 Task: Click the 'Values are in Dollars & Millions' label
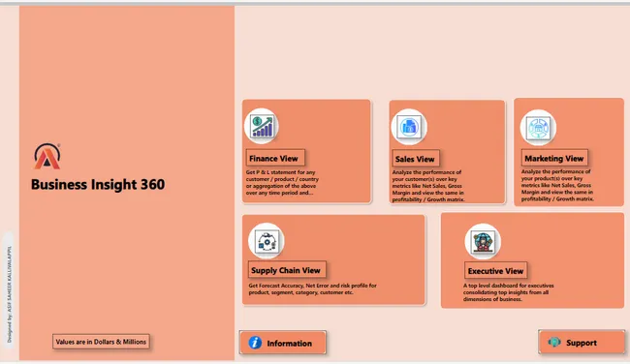[101, 342]
